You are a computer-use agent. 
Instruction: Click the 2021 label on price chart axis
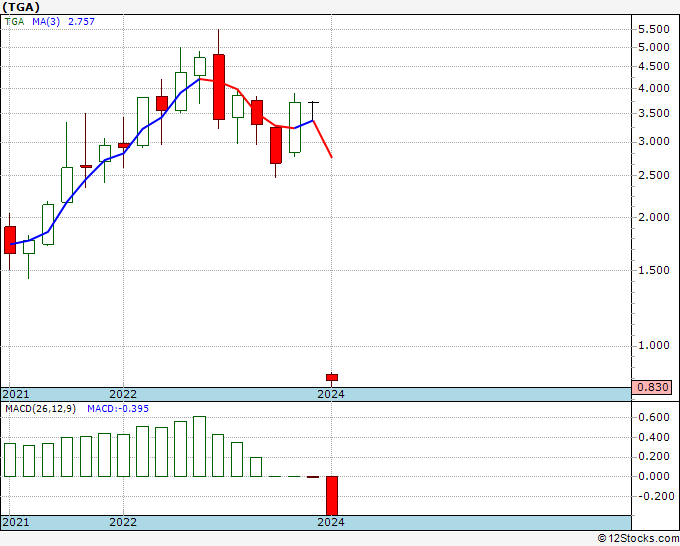(16, 394)
